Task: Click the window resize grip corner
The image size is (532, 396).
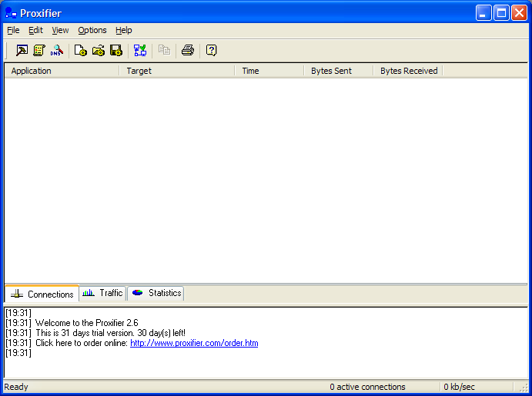Action: (524, 388)
